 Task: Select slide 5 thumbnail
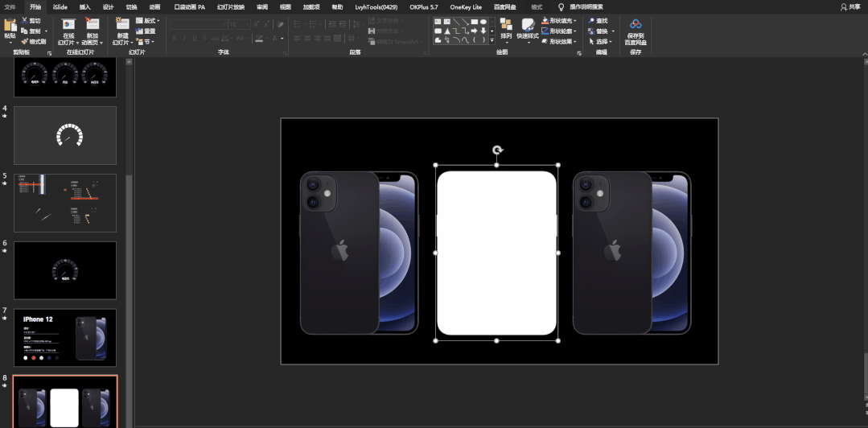pyautogui.click(x=65, y=204)
